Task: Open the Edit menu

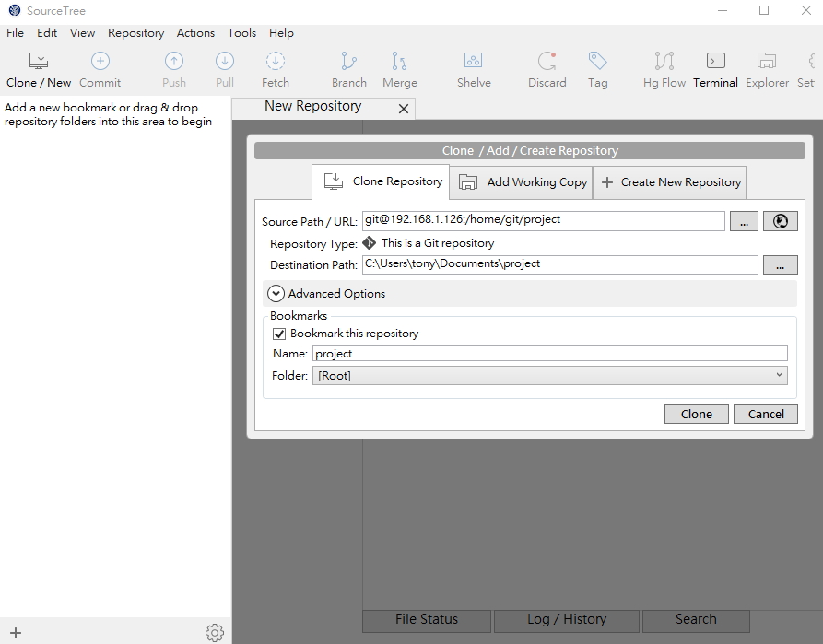Action: tap(47, 33)
